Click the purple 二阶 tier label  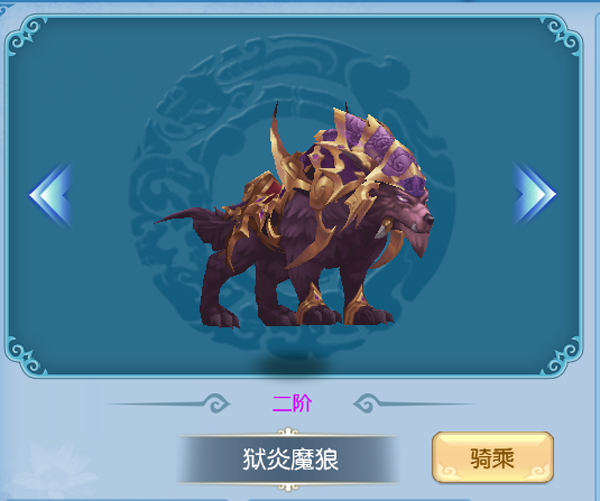[292, 403]
